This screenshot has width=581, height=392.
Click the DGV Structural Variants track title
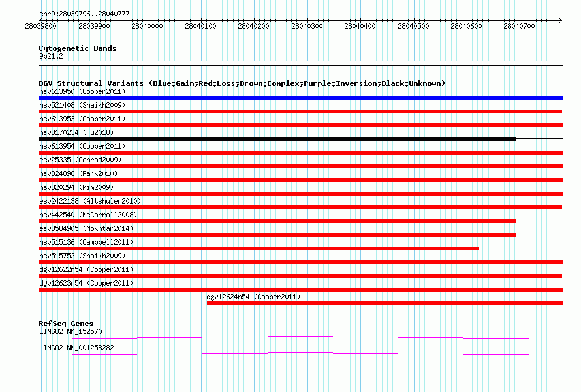pos(242,83)
